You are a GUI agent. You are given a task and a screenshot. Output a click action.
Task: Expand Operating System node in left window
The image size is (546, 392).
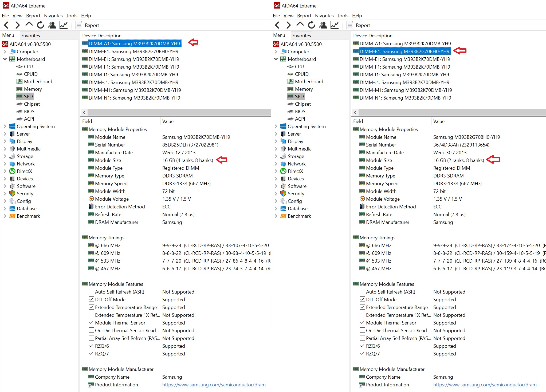5,126
